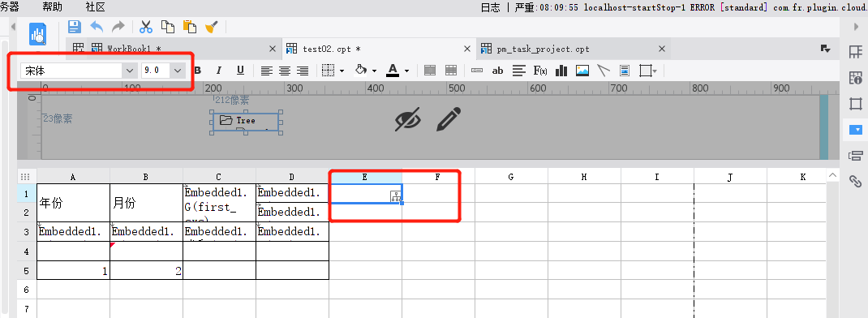868x318 pixels.
Task: Open the data preview report icon
Action: (37, 35)
